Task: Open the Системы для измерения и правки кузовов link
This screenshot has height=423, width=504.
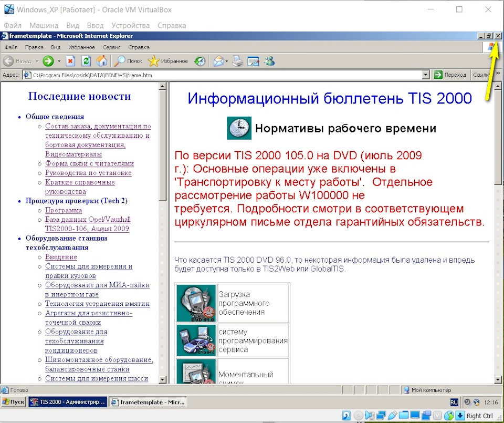Action: pos(89,271)
